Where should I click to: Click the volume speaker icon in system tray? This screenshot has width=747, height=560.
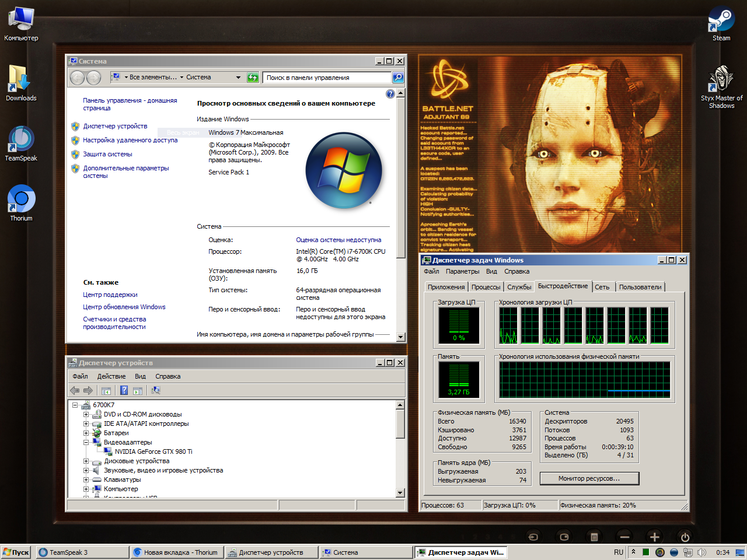point(701,552)
